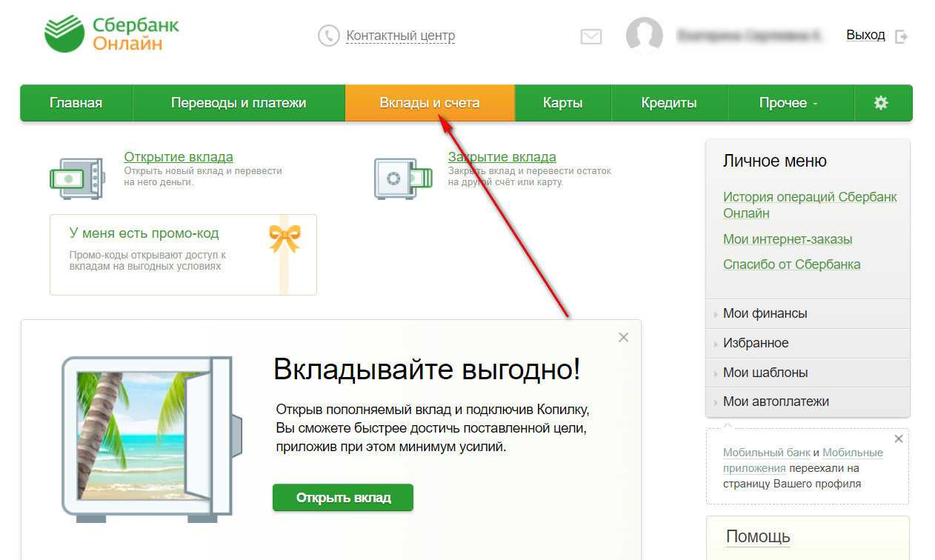Select the Вклады и счета tab

pos(430,103)
